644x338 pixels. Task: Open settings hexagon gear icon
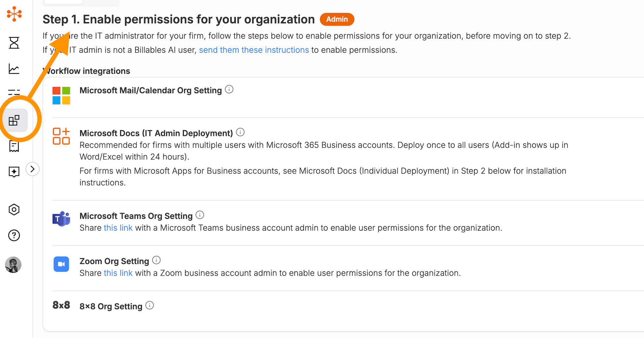(14, 210)
